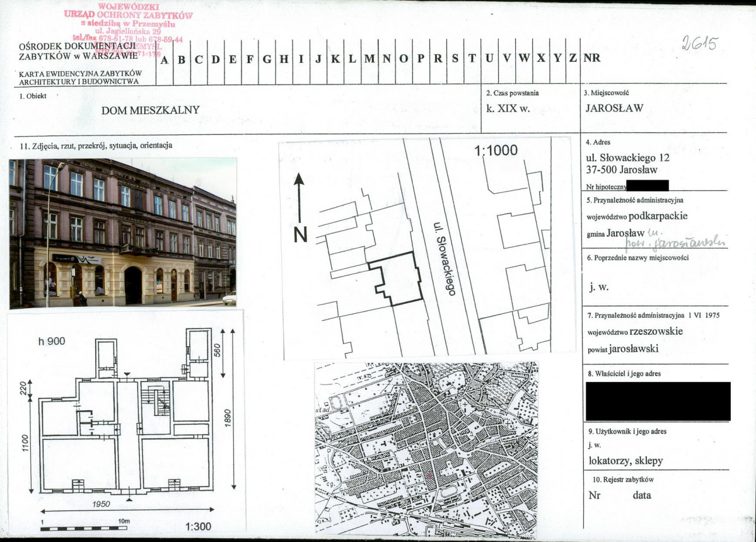Image resolution: width=756 pixels, height=542 pixels.
Task: Open the Jarosław city map image
Action: click(426, 448)
